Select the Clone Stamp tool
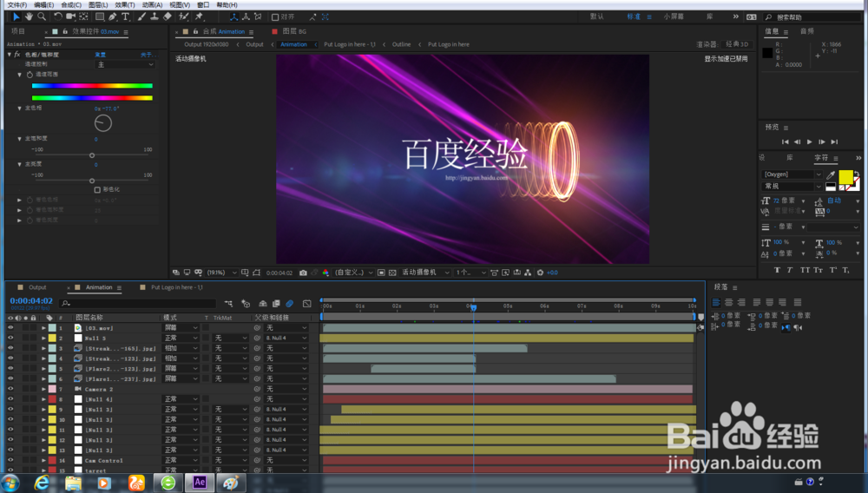This screenshot has height=493, width=868. [155, 16]
